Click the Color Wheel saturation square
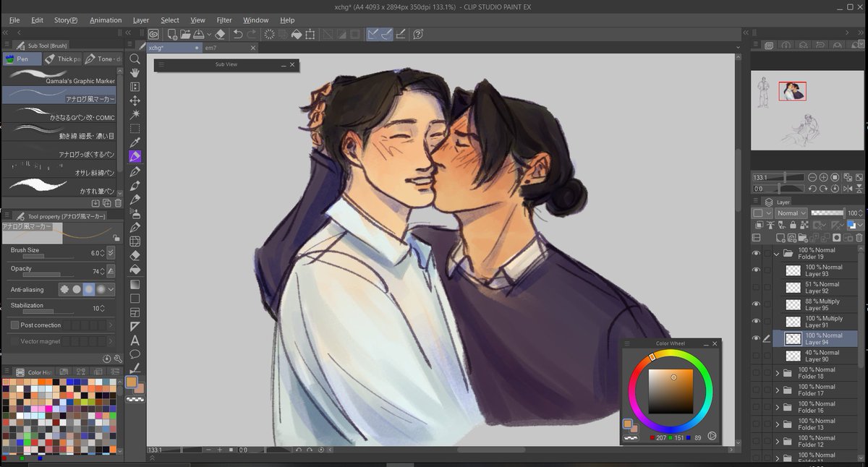The height and width of the screenshot is (467, 868). point(671,391)
